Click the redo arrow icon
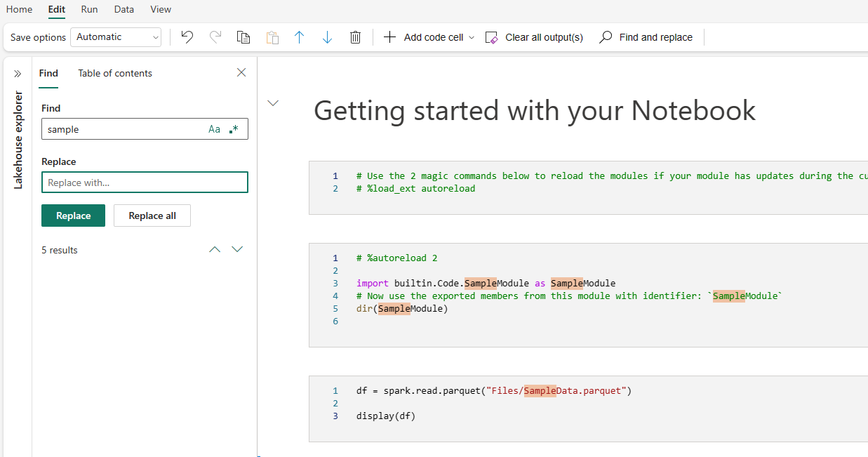Image resolution: width=868 pixels, height=457 pixels. click(x=215, y=37)
